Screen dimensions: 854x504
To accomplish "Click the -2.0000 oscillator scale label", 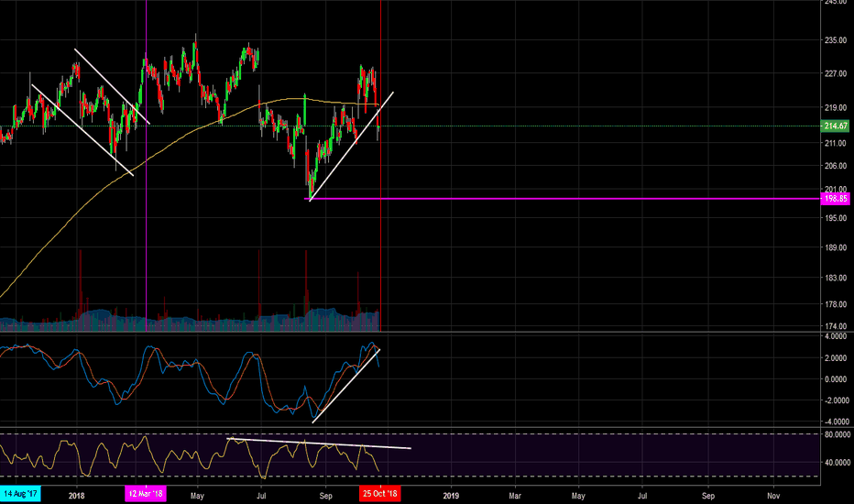I will (x=836, y=400).
